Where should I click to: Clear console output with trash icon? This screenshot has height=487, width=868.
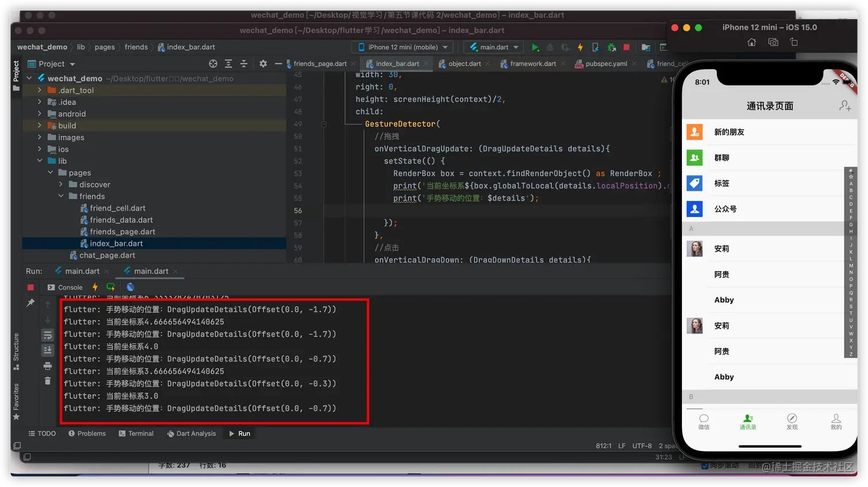(x=48, y=381)
